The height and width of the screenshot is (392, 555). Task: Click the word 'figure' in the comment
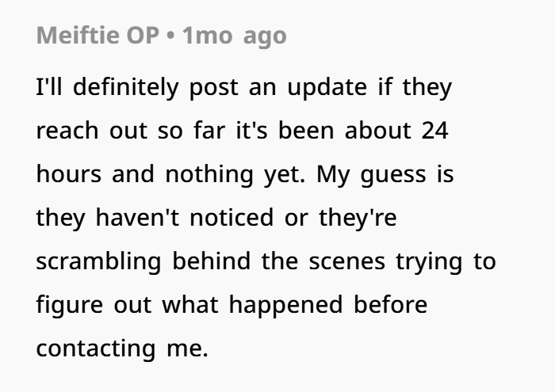click(70, 305)
